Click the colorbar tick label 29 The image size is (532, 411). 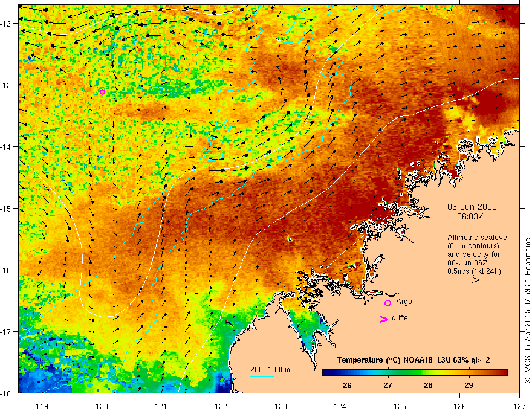coord(469,385)
